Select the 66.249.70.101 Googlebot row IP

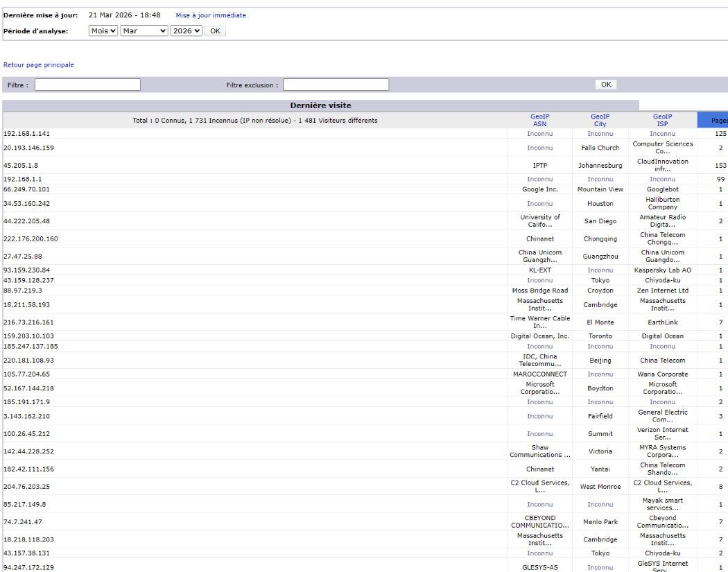(x=26, y=189)
